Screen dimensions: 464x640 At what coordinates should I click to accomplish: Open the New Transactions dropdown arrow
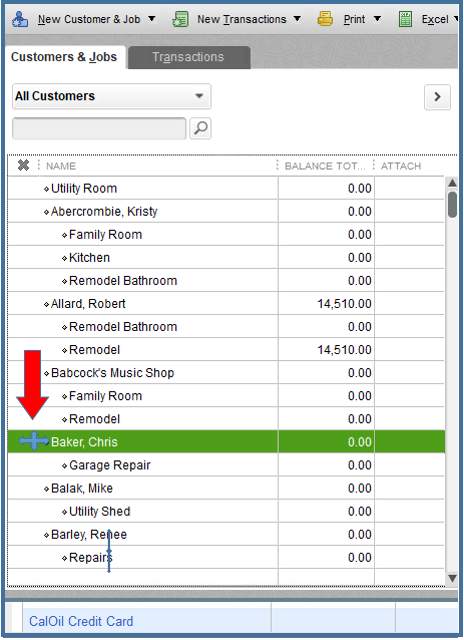tap(297, 19)
